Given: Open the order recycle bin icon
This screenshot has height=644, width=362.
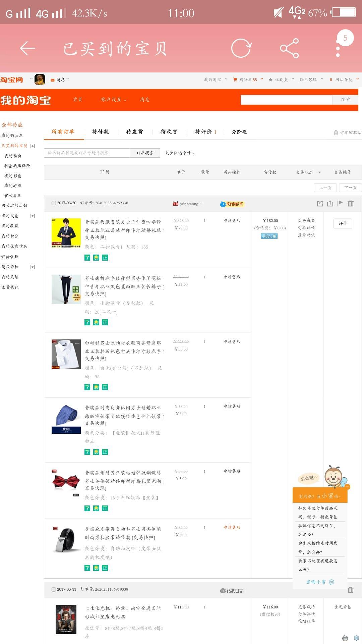Looking at the screenshot, I should tap(336, 133).
